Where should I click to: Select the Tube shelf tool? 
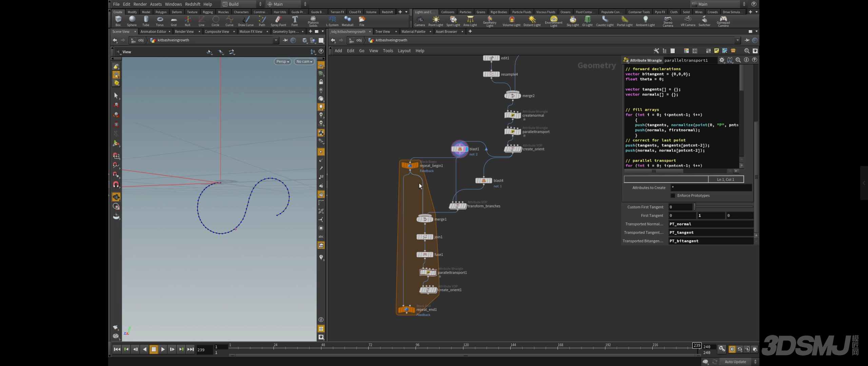click(x=146, y=21)
